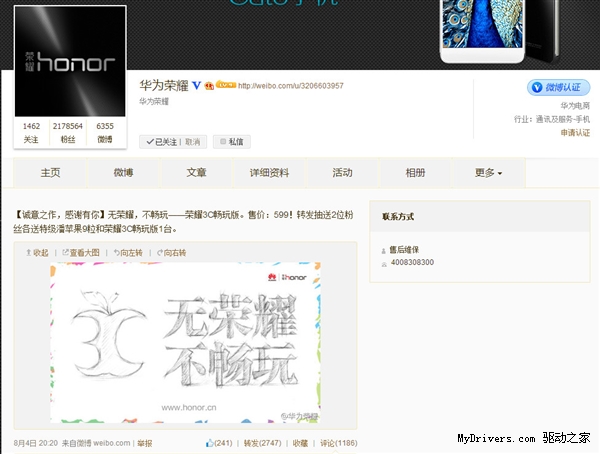Click the 已关注 following button

162,142
